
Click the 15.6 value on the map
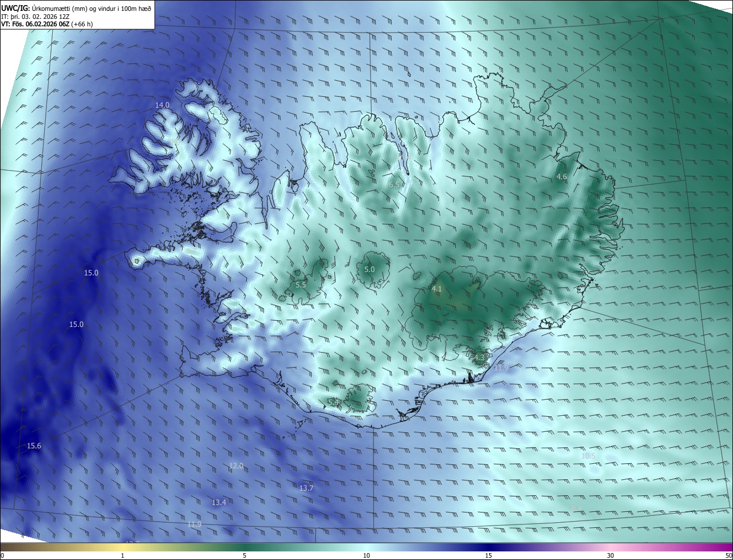pos(34,445)
